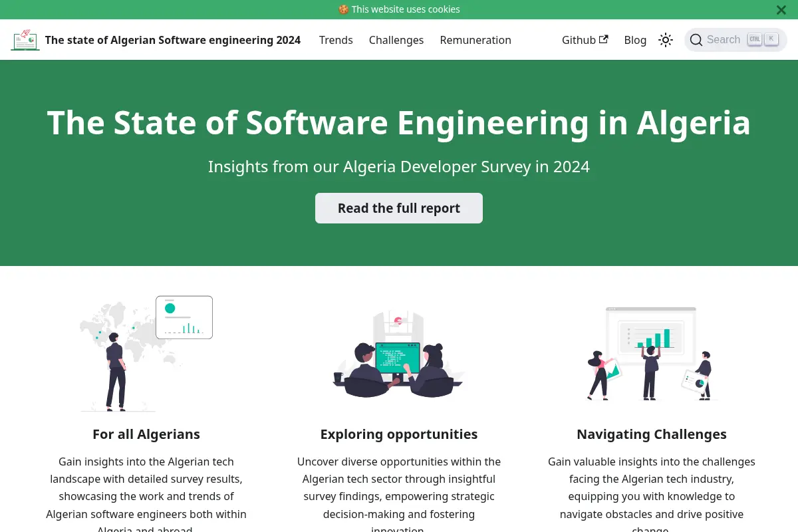Click the subtitle 'Insights from our Algeria Developer Survey in 2024'
This screenshot has width=798, height=532.
click(399, 166)
